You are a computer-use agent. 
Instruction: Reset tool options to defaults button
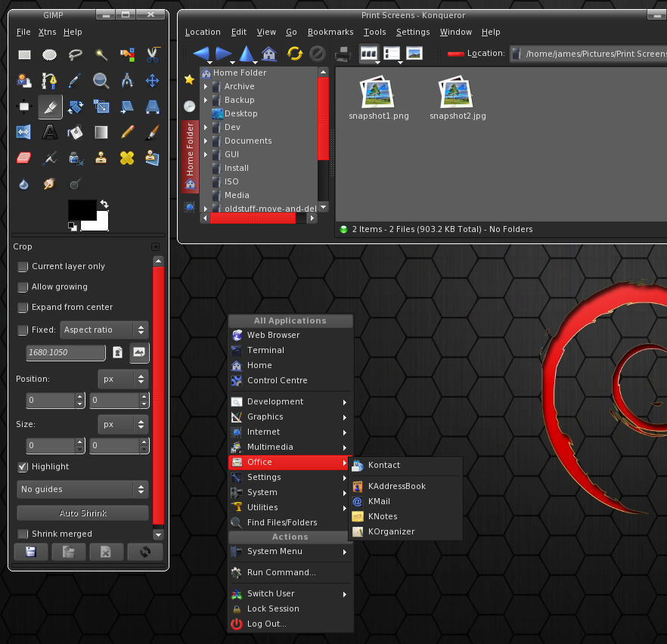tap(145, 552)
